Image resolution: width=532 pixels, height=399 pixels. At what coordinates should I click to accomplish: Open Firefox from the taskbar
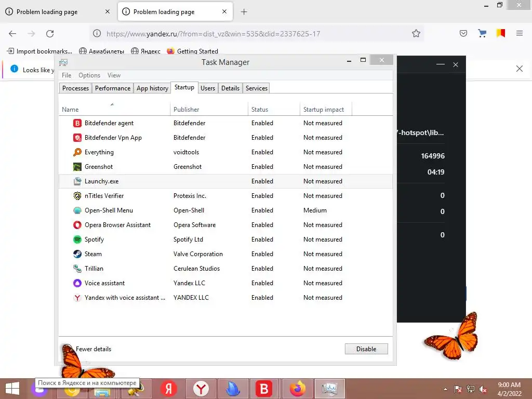[x=298, y=389]
